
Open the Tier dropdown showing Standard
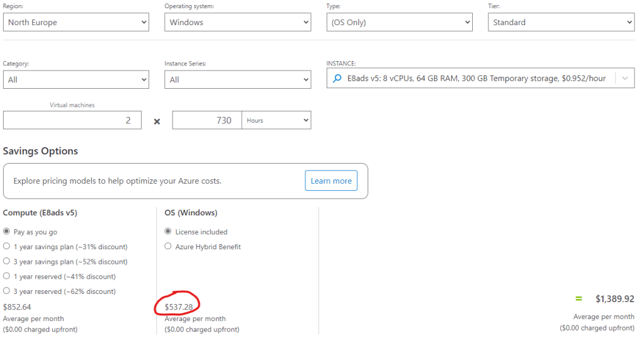[x=560, y=23]
